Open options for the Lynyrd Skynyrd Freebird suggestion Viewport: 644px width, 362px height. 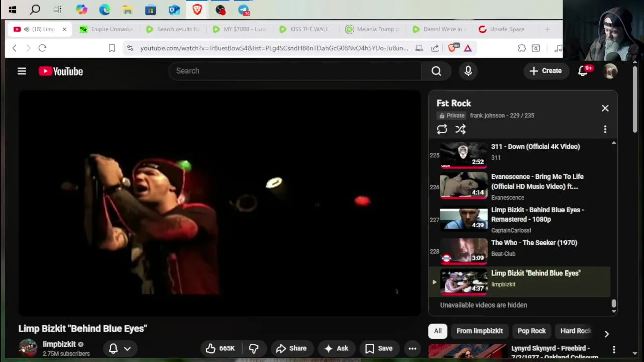614,349
